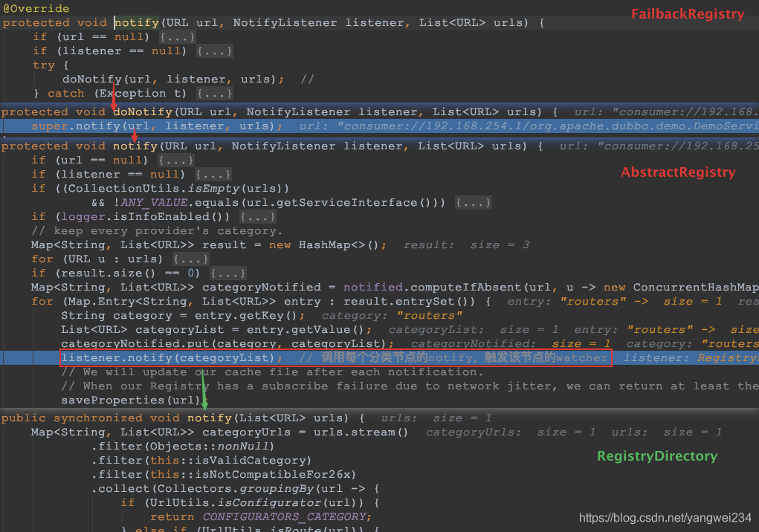Click 'CollectionUtils.isEmpty(urls)' expression

click(175, 189)
